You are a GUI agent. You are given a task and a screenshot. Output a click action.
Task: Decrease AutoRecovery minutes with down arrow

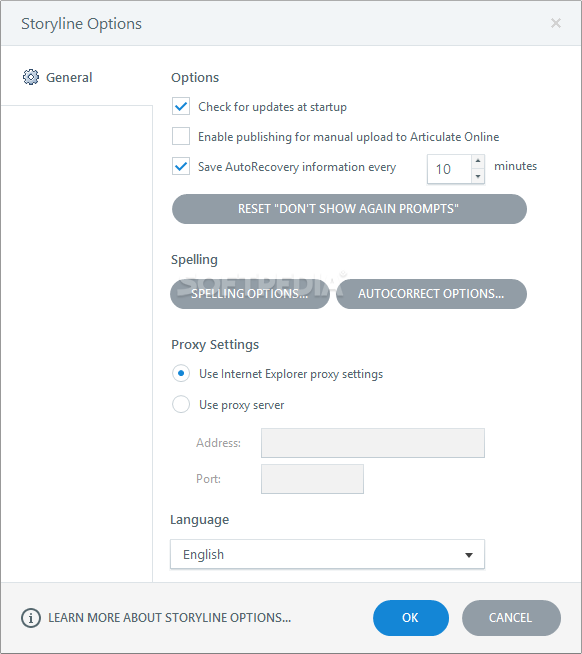click(x=478, y=176)
